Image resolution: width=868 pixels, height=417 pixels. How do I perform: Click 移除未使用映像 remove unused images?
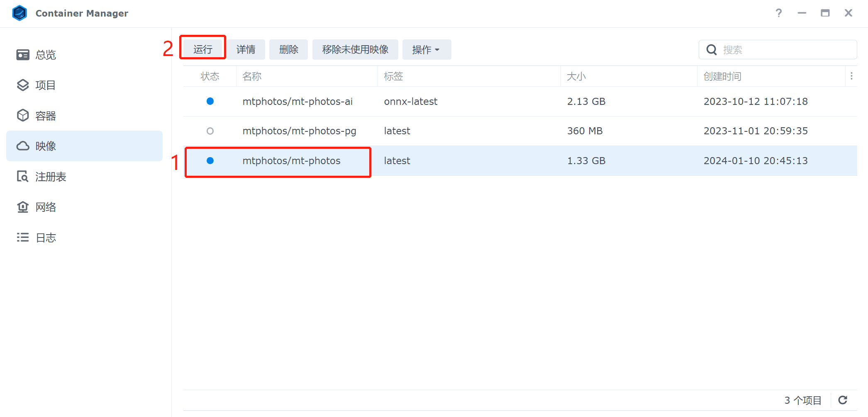(356, 49)
